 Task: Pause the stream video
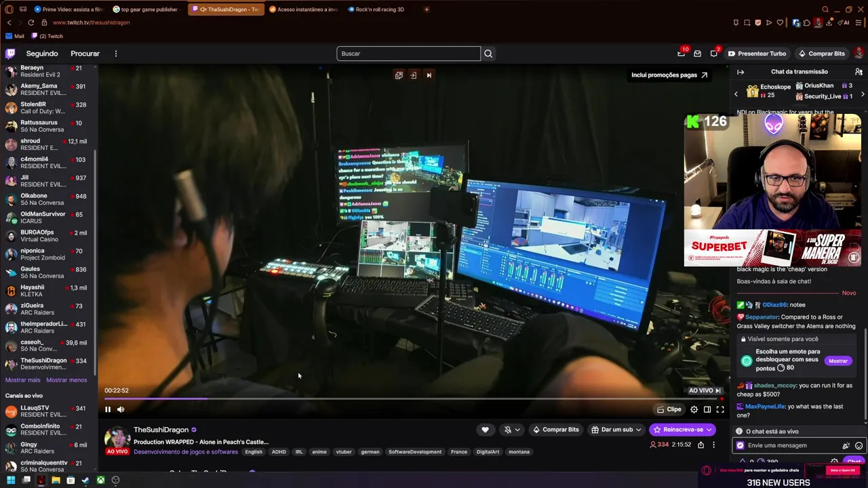click(108, 409)
